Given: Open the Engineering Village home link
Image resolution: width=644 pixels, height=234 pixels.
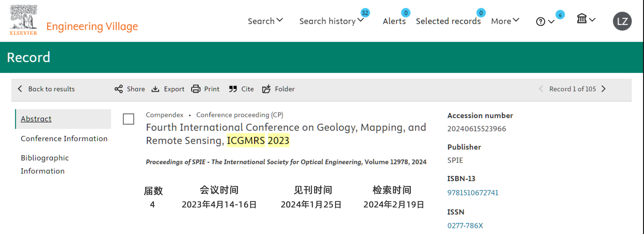Looking at the screenshot, I should (x=92, y=26).
